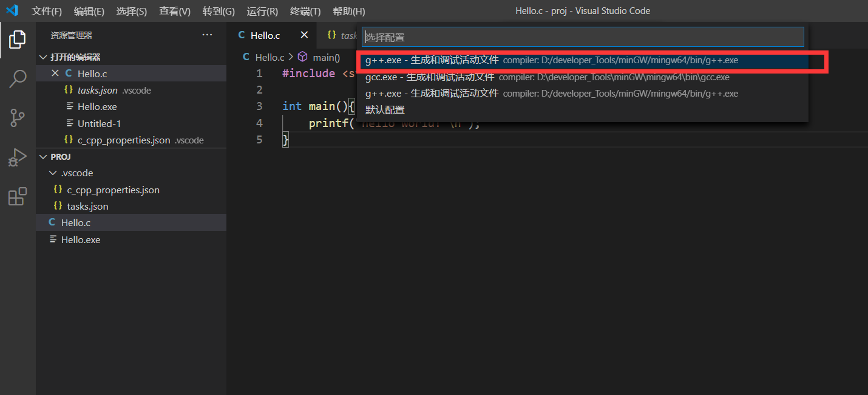Click line number 3 in gutter
This screenshot has height=395, width=868.
coord(259,106)
